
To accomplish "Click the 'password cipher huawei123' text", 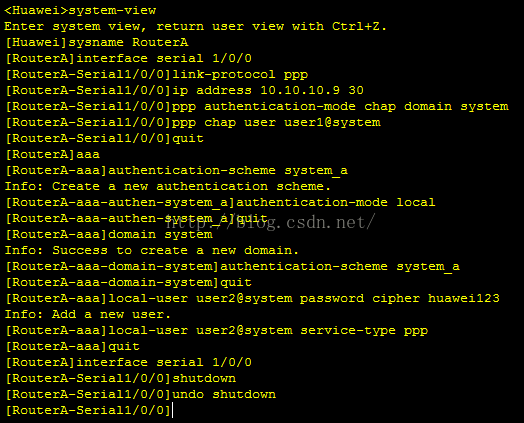I will (399, 298).
